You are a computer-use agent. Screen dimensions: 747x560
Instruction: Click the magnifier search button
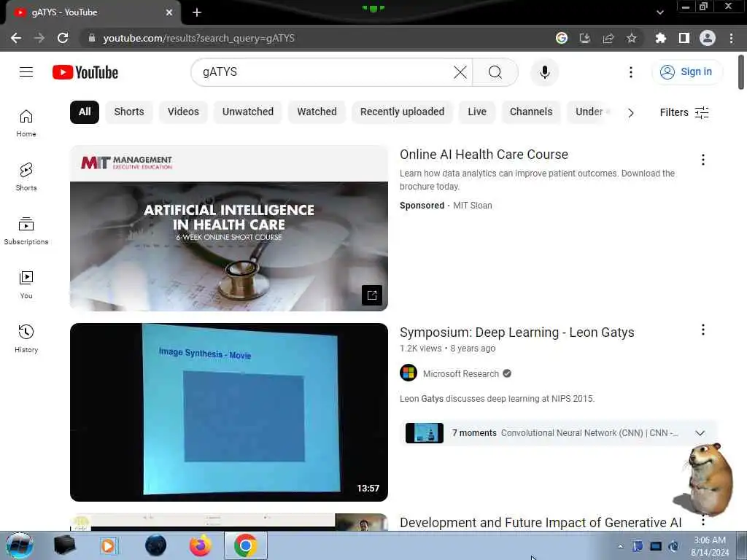click(x=495, y=72)
